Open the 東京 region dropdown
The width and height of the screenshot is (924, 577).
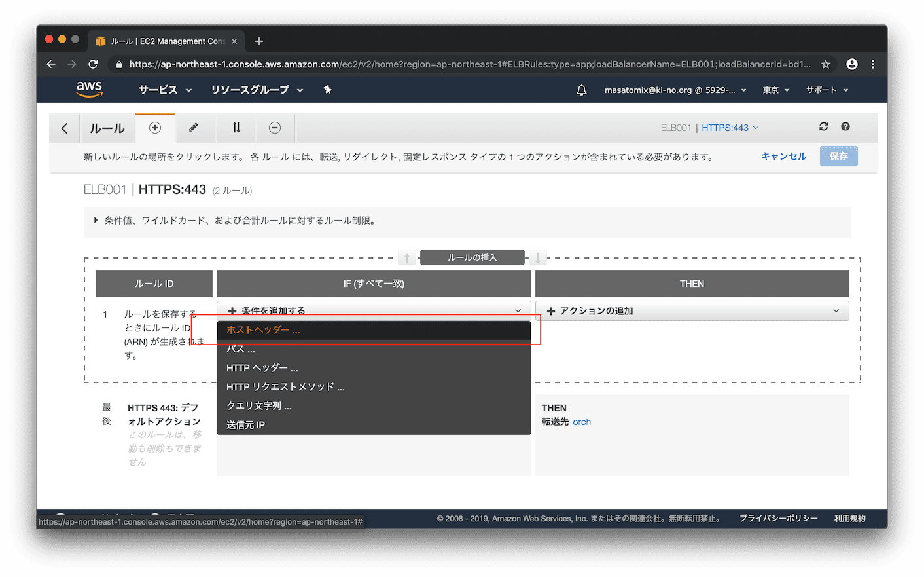(776, 90)
